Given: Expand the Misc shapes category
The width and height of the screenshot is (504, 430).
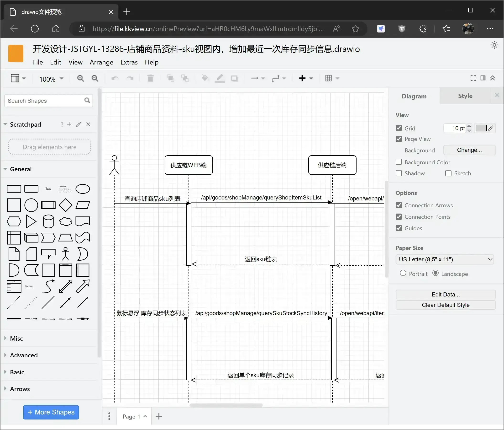Looking at the screenshot, I should click(16, 338).
